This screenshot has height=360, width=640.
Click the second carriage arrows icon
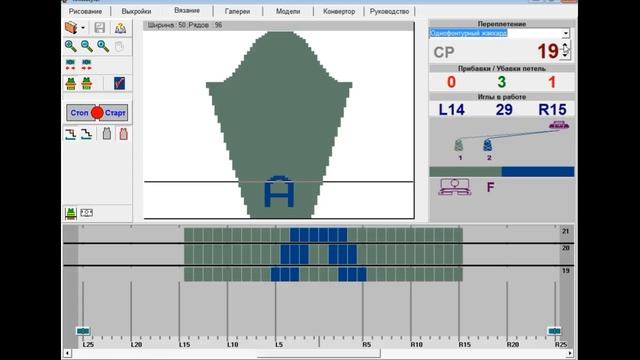(87, 64)
